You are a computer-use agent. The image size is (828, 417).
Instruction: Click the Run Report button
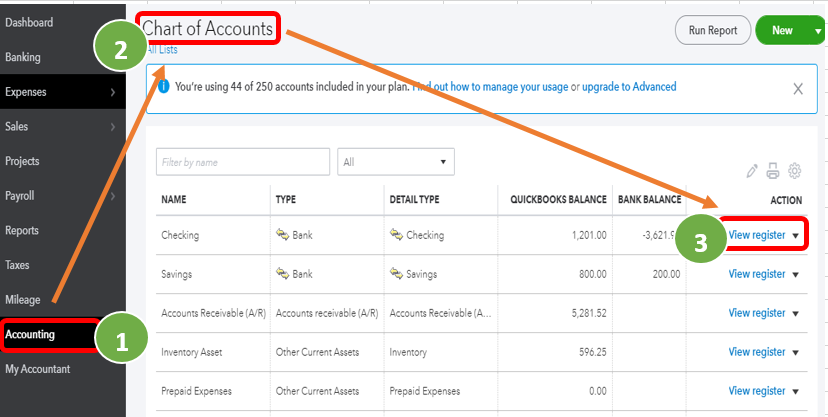(713, 30)
